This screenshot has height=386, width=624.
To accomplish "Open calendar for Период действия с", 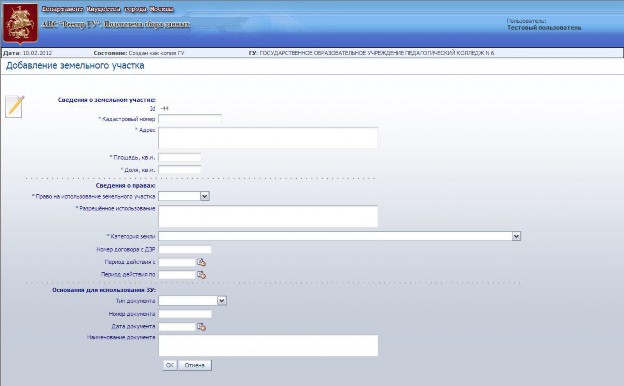I will pos(201,262).
